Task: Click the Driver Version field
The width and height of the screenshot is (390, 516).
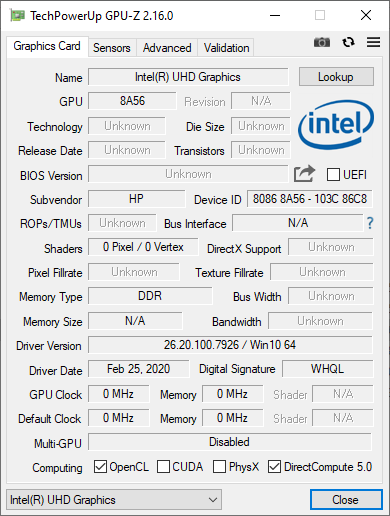Action: point(230,345)
